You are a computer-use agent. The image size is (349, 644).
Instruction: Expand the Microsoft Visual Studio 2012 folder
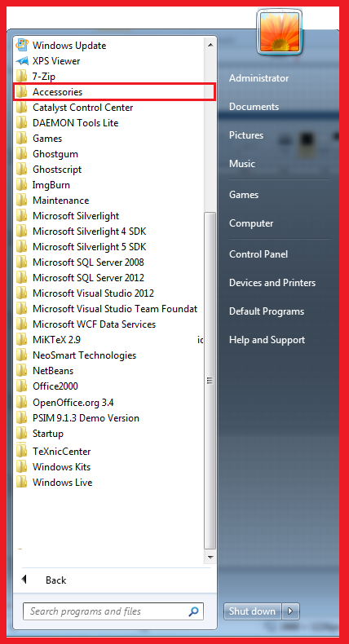[x=109, y=293]
